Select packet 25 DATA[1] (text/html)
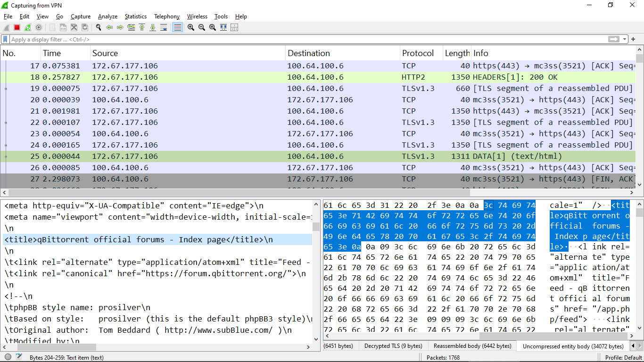Image resolution: width=644 pixels, height=362 pixels. point(318,156)
